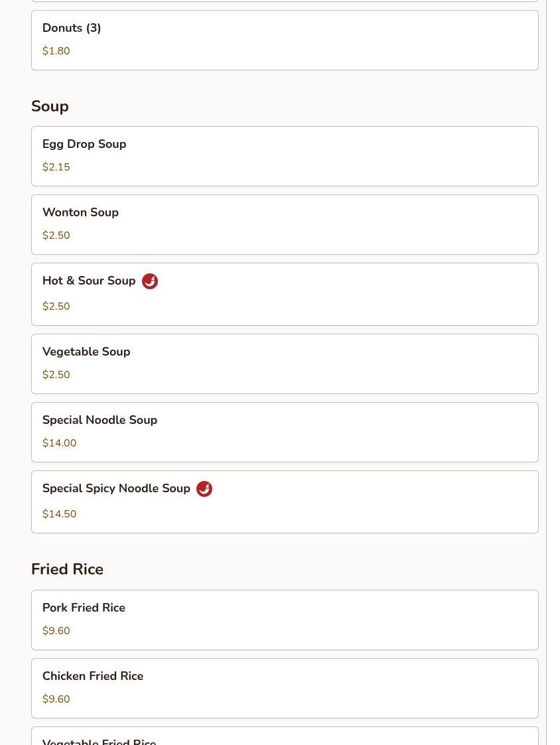Click the Soup section heading
The image size is (560, 745).
coord(50,106)
